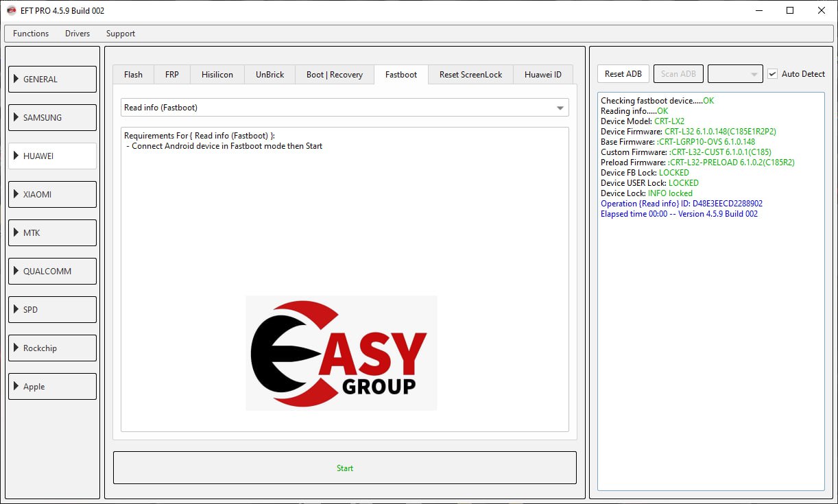This screenshot has width=838, height=504.
Task: Open the Functions menu
Action: click(31, 34)
